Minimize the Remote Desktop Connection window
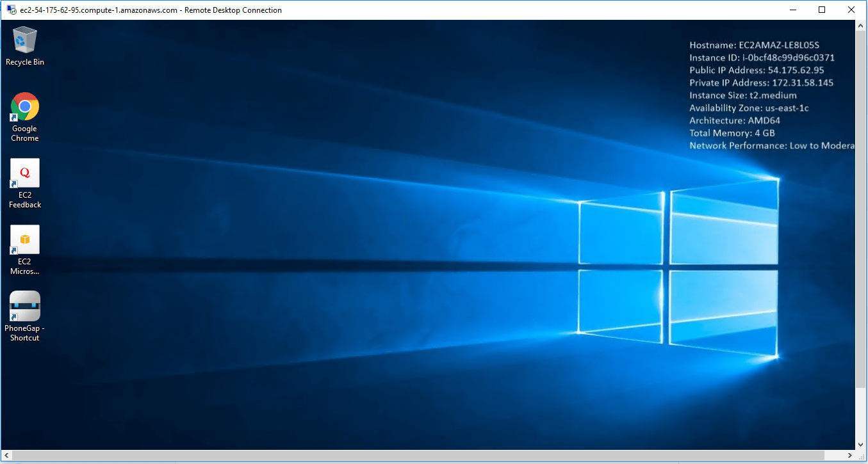This screenshot has height=464, width=868. (792, 10)
